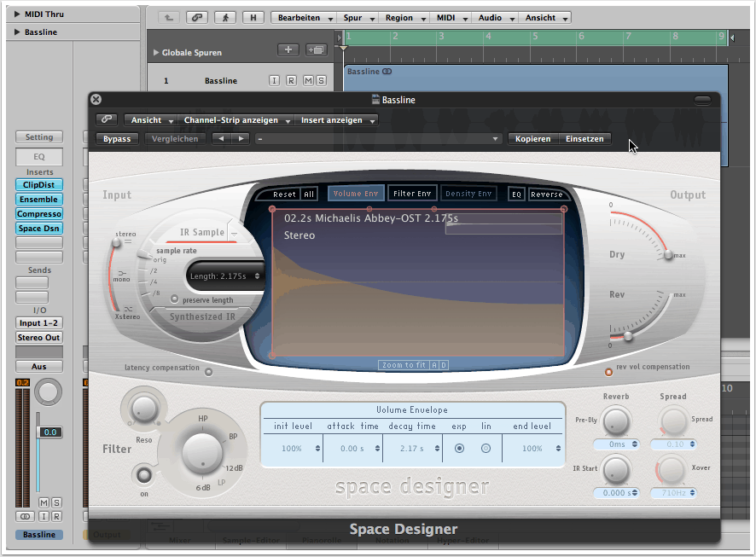Open the Channel-Strip anzeigen dropdown
756x557 pixels.
(x=237, y=120)
